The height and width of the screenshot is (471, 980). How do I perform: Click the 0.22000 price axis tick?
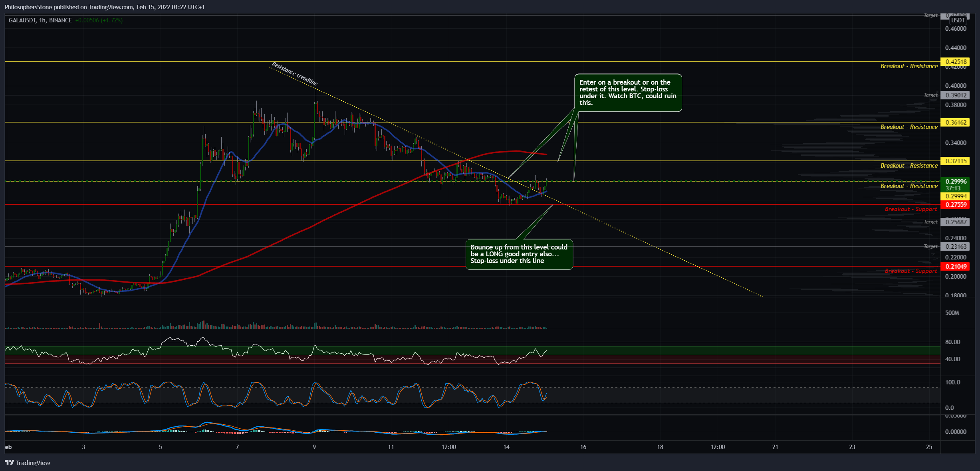coord(956,257)
